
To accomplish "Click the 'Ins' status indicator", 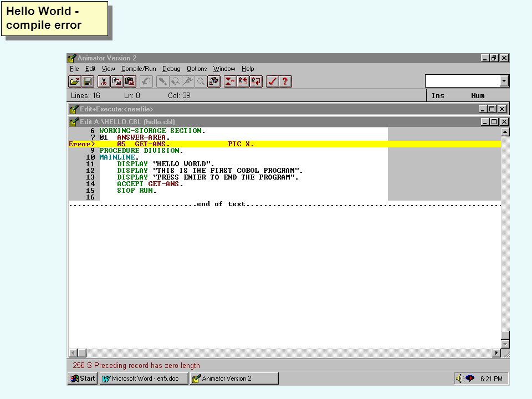I will click(438, 96).
